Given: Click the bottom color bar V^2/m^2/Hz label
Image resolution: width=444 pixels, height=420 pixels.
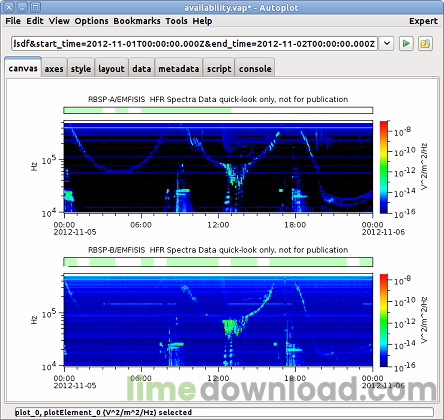Looking at the screenshot, I should click(x=424, y=320).
